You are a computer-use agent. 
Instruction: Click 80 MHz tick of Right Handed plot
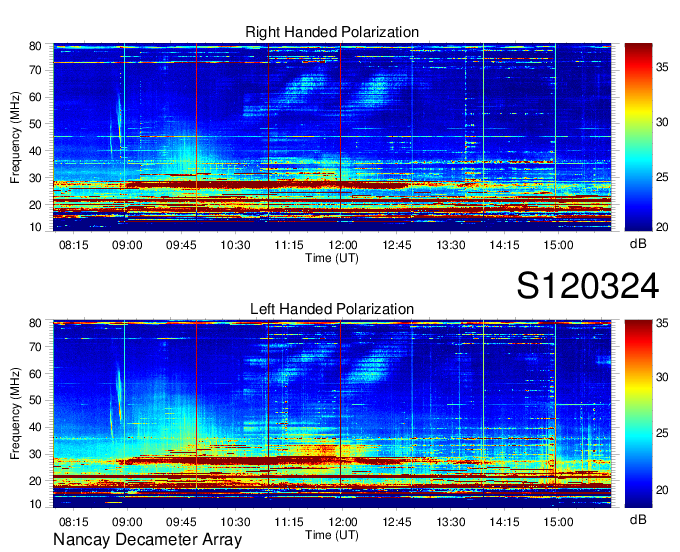35,46
